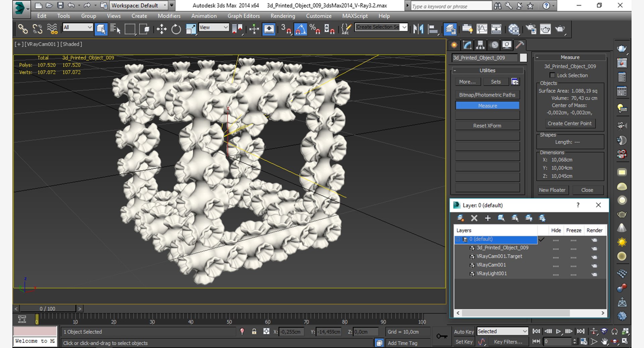Open the Modify command panel tab
The width and height of the screenshot is (644, 348).
467,45
